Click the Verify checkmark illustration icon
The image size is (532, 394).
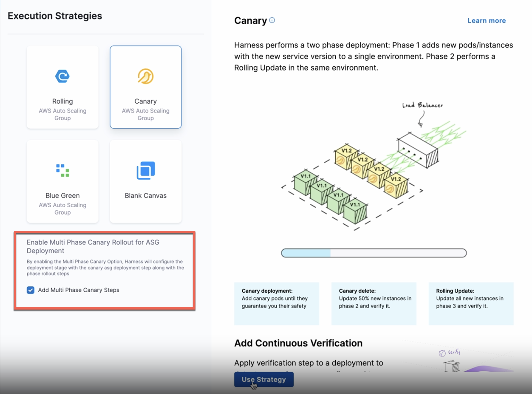[442, 353]
